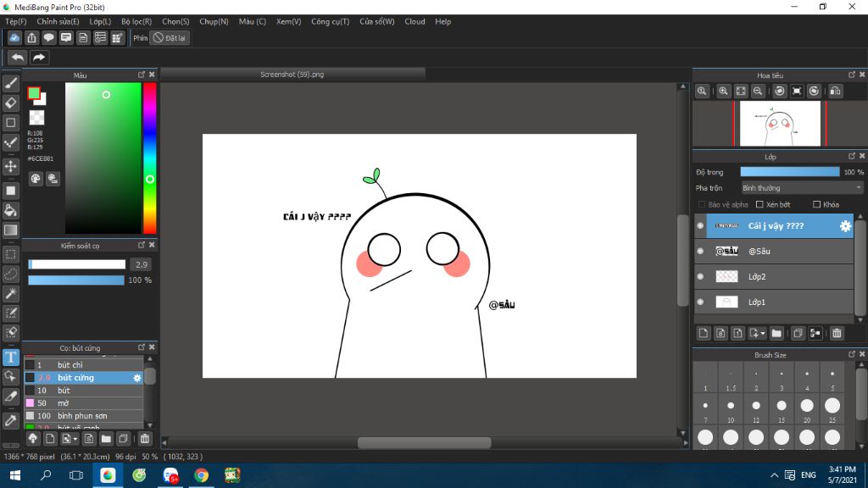The height and width of the screenshot is (488, 868).
Task: Open the Tệp(F) menu
Action: pyautogui.click(x=16, y=21)
